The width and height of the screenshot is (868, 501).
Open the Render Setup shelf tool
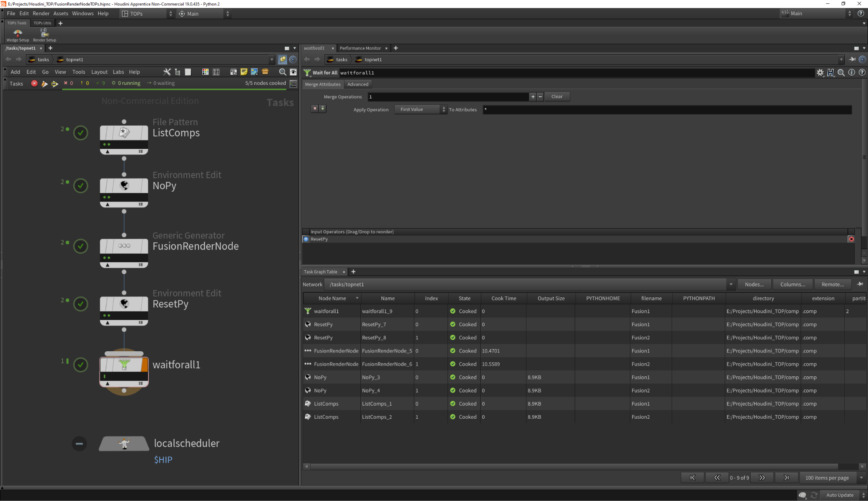(x=45, y=35)
